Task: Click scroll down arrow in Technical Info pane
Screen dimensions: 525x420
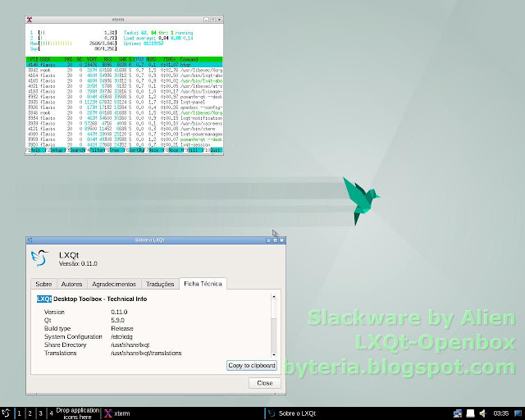Action: click(274, 354)
